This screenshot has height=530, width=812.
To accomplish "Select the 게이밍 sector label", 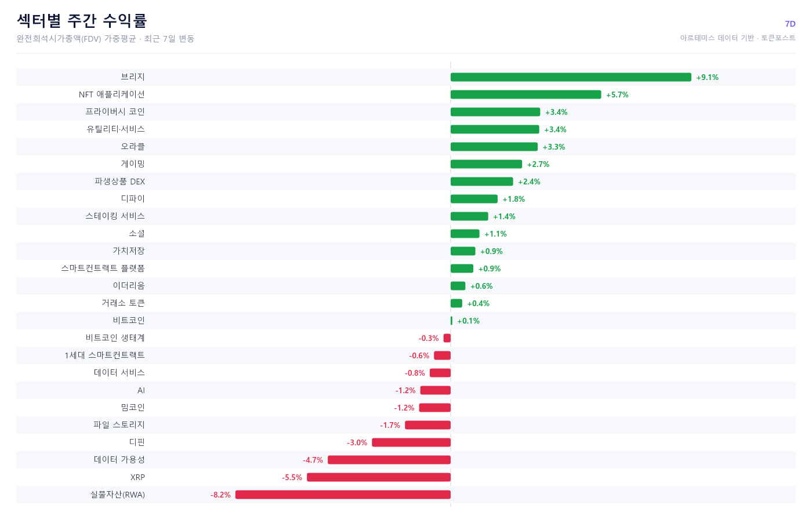I will pyautogui.click(x=133, y=164).
